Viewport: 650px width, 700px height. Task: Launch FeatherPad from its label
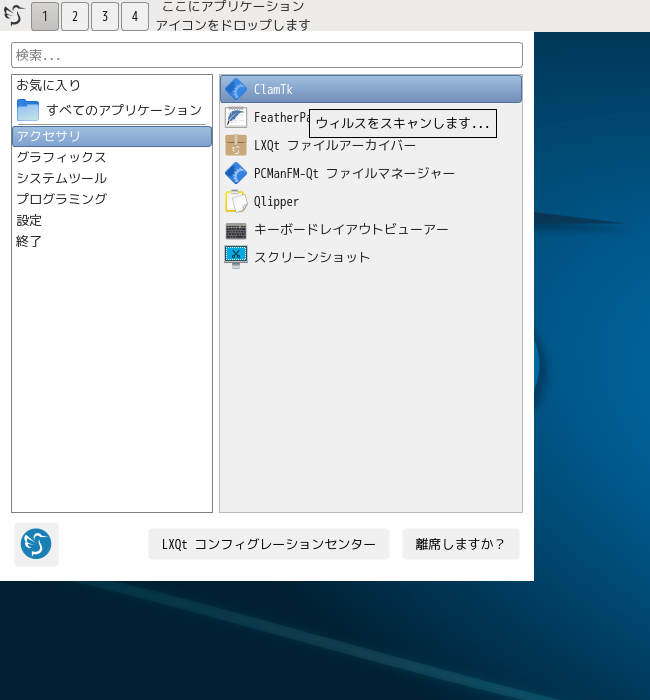pyautogui.click(x=281, y=117)
